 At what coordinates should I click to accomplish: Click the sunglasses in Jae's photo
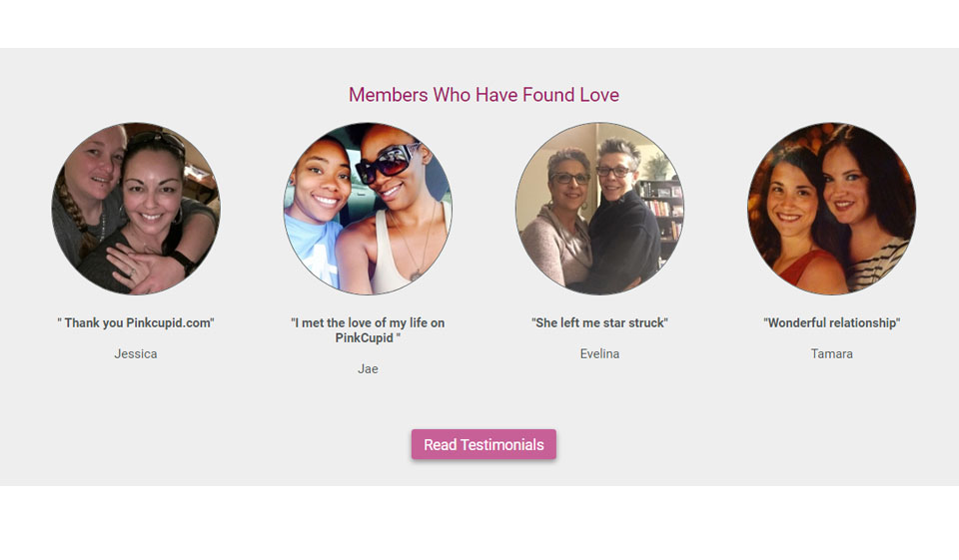390,164
